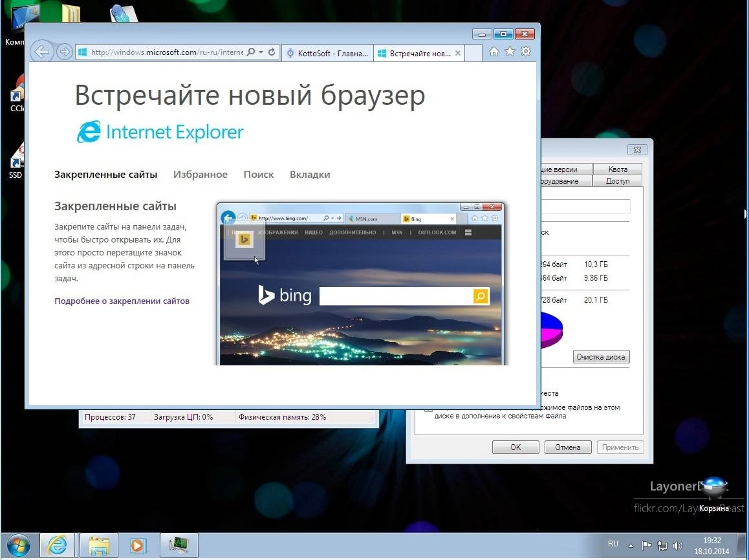Click the search magnifier in the address bar
Viewport: 749px width, 560px height.
click(251, 52)
